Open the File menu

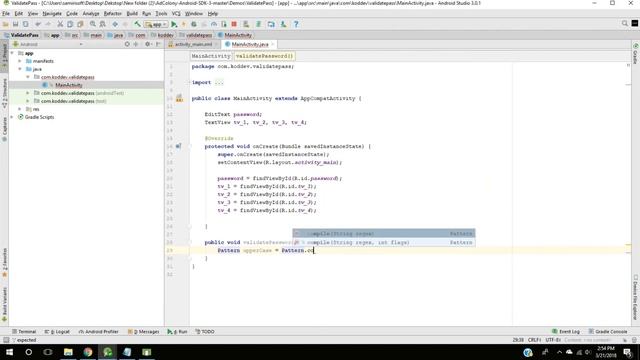pos(6,13)
